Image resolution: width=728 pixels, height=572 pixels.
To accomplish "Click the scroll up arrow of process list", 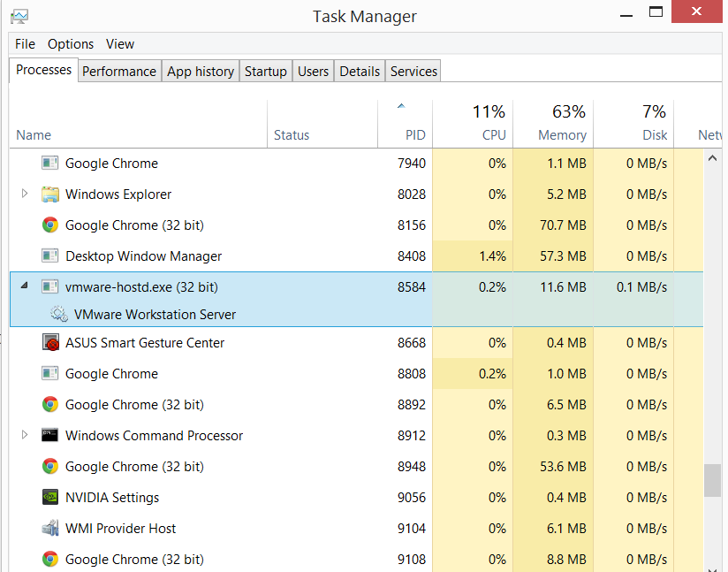I will pos(713,158).
